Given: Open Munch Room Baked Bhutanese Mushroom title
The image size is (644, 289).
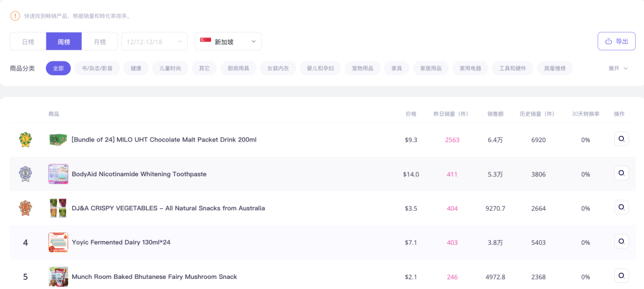Looking at the screenshot, I should tap(154, 276).
